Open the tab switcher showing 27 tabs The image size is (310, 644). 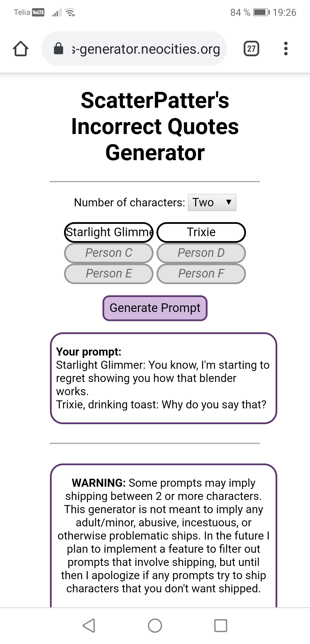pyautogui.click(x=251, y=49)
